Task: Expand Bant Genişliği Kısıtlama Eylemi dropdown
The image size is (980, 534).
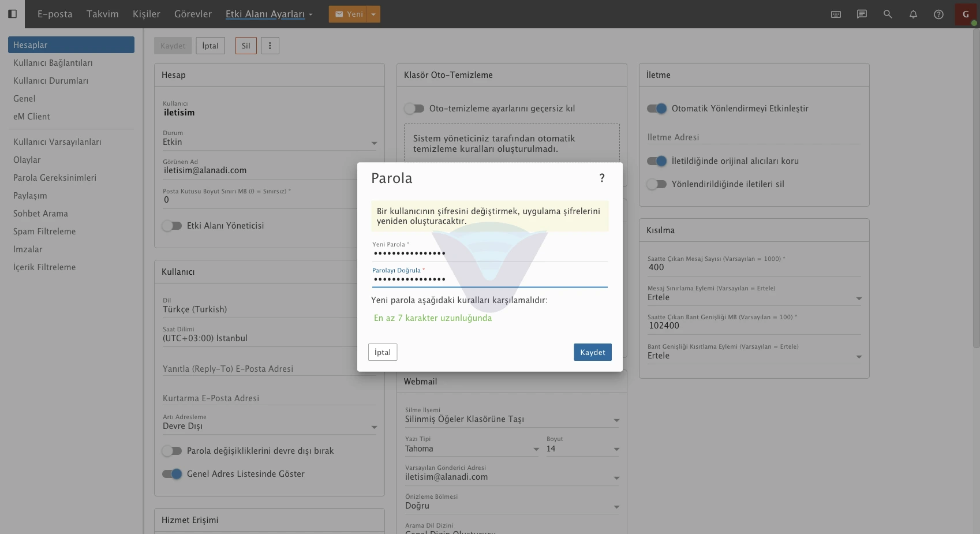Action: tap(754, 356)
